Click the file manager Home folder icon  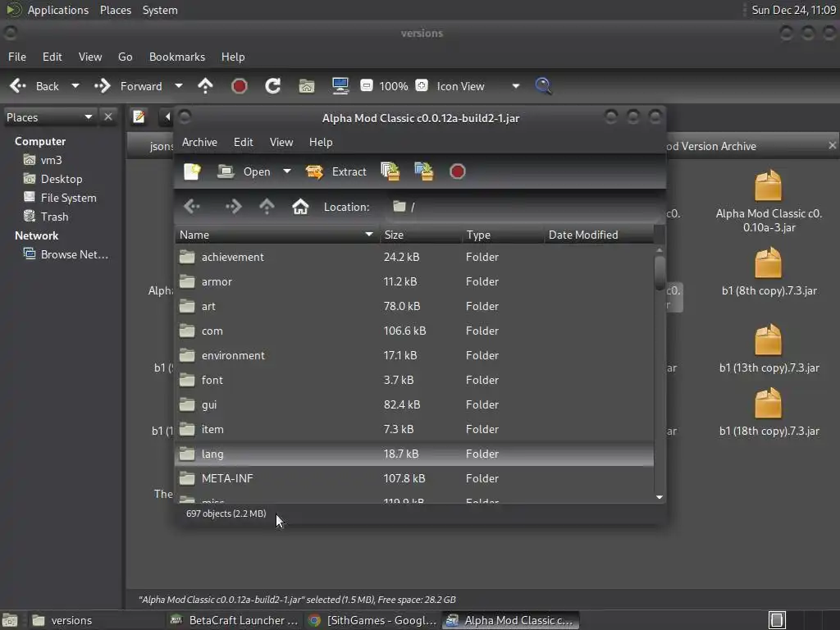(x=307, y=85)
